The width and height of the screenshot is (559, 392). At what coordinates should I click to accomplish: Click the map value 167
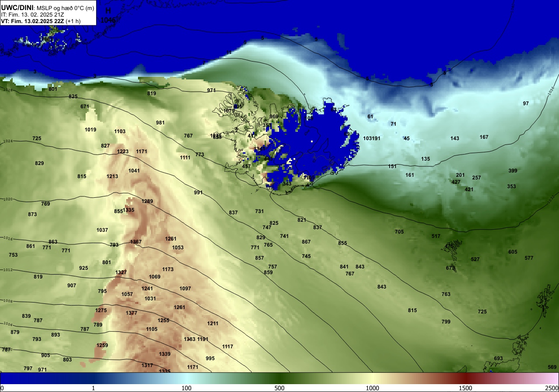484,137
